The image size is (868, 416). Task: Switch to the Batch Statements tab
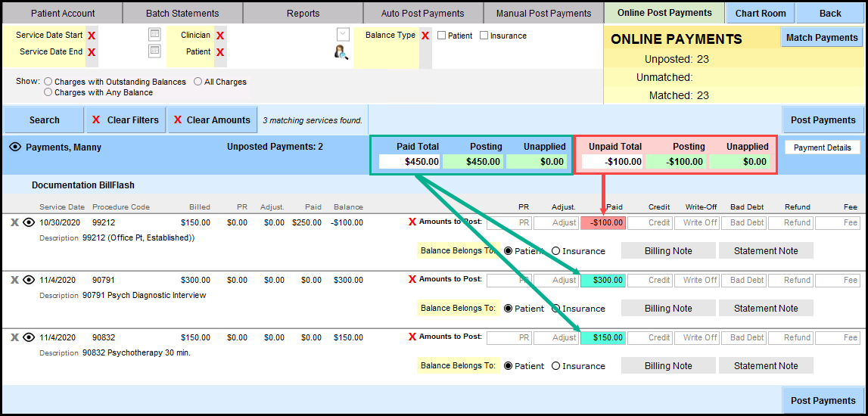point(182,13)
